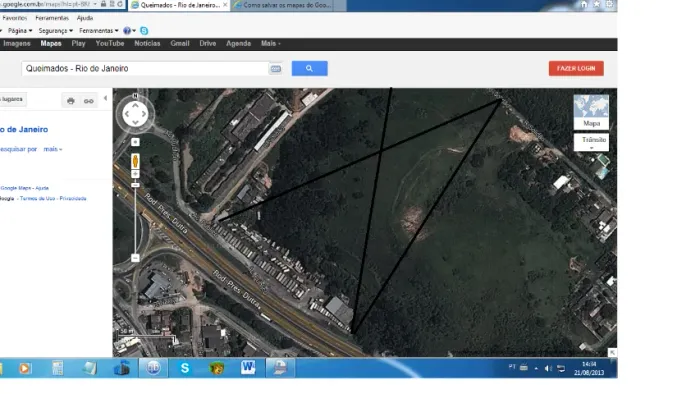The image size is (700, 394).
Task: Open the blue help question-mark dropdown
Action: pyautogui.click(x=129, y=31)
